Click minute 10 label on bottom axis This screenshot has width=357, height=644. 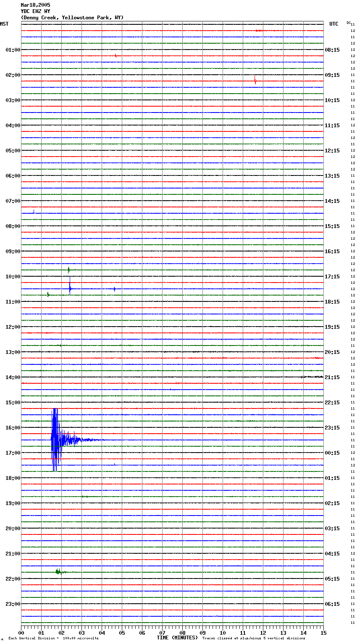pos(223,633)
